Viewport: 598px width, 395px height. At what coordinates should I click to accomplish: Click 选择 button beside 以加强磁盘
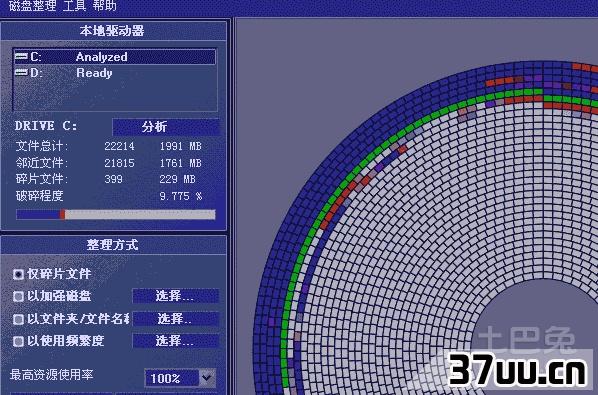[176, 296]
